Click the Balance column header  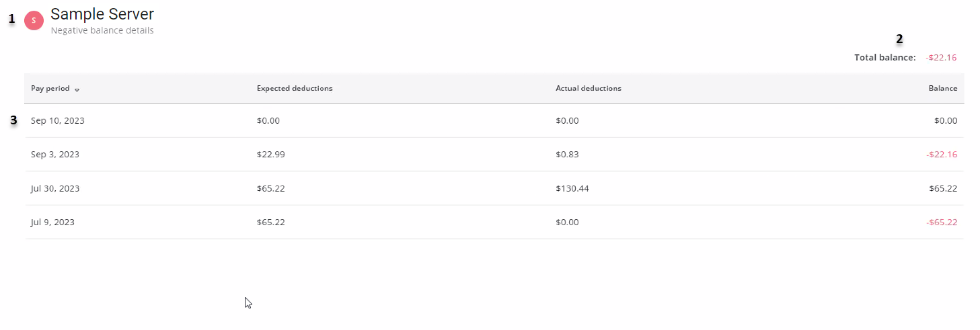tap(942, 89)
